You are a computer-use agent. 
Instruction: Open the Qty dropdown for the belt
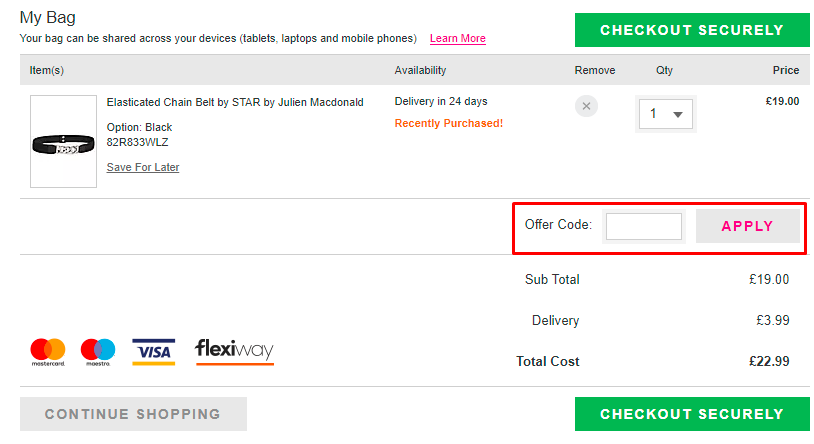tap(666, 114)
